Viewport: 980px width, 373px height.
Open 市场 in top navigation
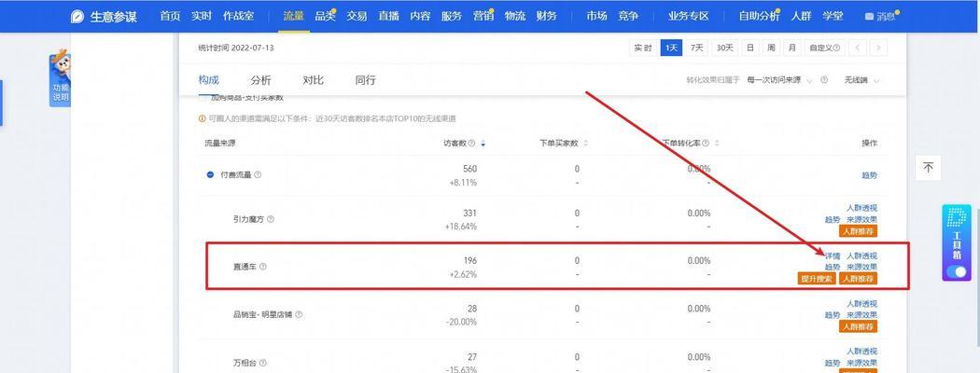pyautogui.click(x=596, y=16)
